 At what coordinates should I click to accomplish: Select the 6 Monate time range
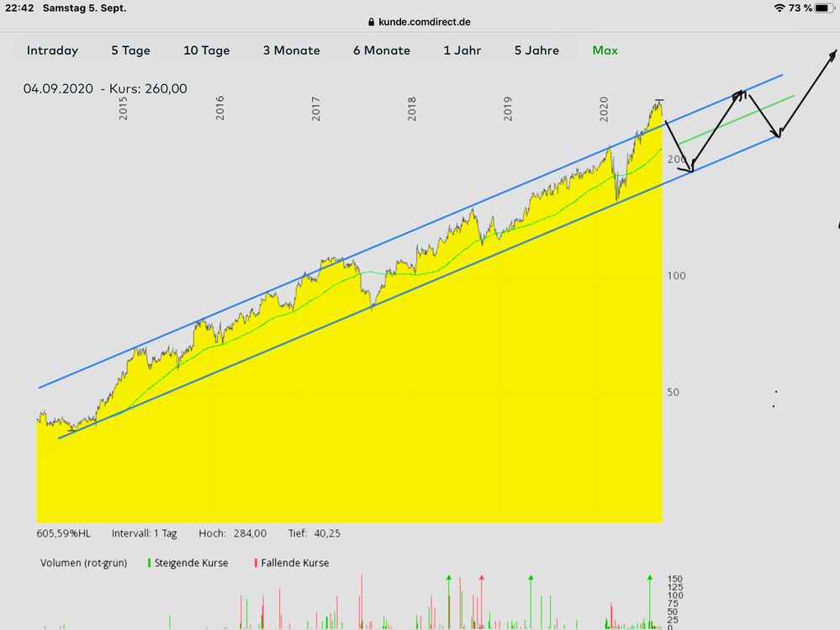[x=382, y=50]
